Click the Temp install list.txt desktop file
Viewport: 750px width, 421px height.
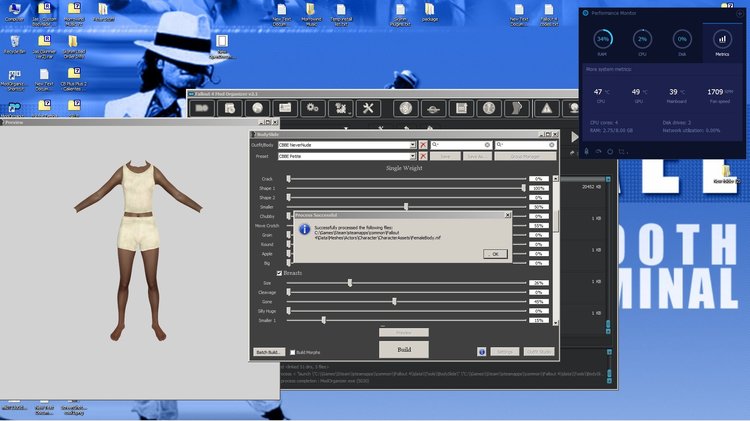pos(341,14)
